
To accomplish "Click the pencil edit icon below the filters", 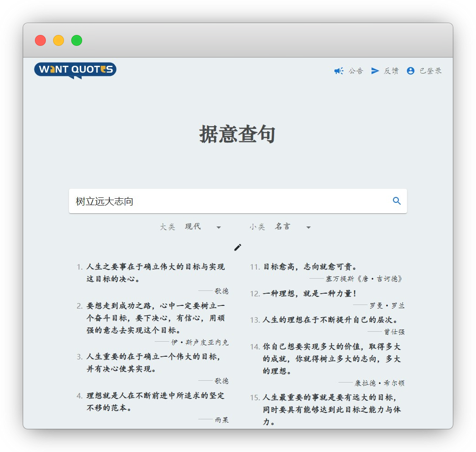I will tap(237, 247).
